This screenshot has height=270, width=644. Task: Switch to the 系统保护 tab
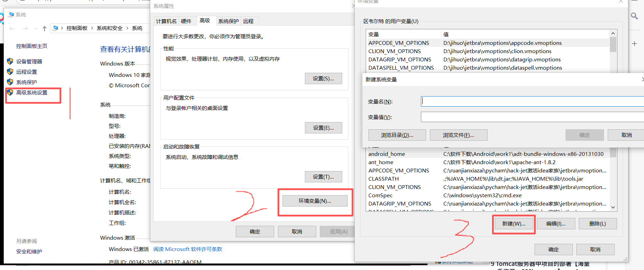point(228,21)
